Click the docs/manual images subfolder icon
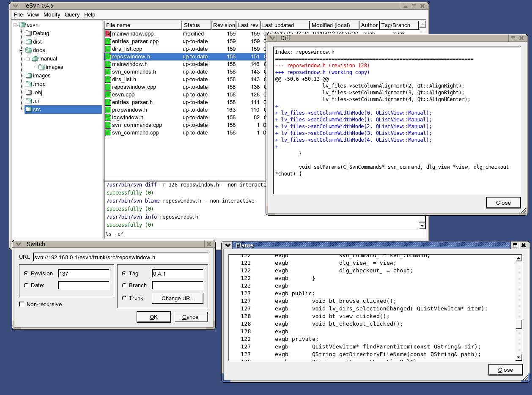Image resolution: width=532 pixels, height=395 pixels. point(41,67)
